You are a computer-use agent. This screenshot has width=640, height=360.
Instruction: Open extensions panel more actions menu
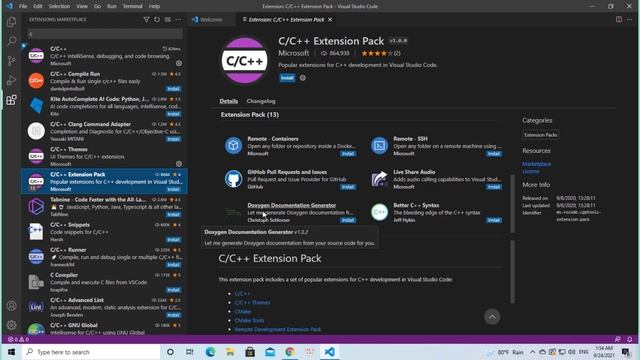click(178, 20)
